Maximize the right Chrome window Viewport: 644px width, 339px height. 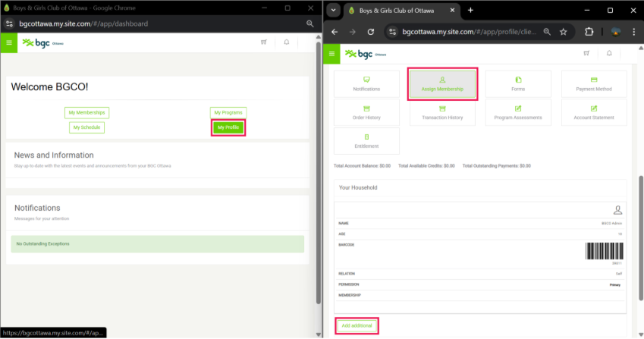(611, 11)
